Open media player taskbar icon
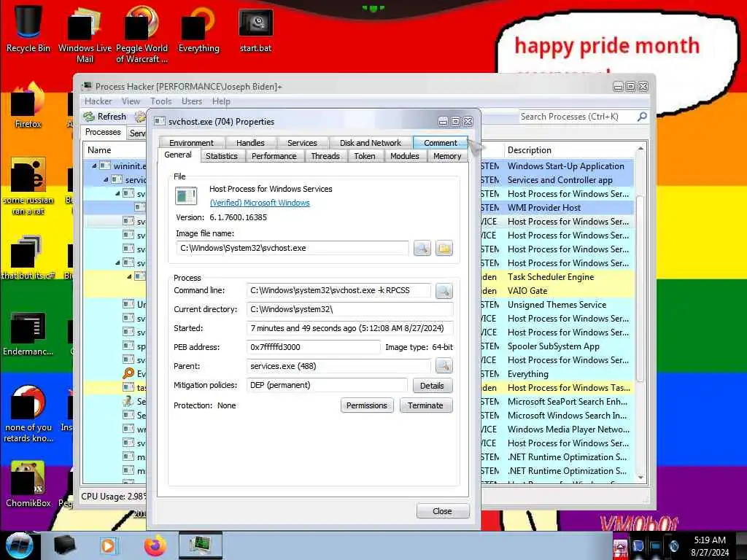This screenshot has height=560, width=747. coord(109,545)
